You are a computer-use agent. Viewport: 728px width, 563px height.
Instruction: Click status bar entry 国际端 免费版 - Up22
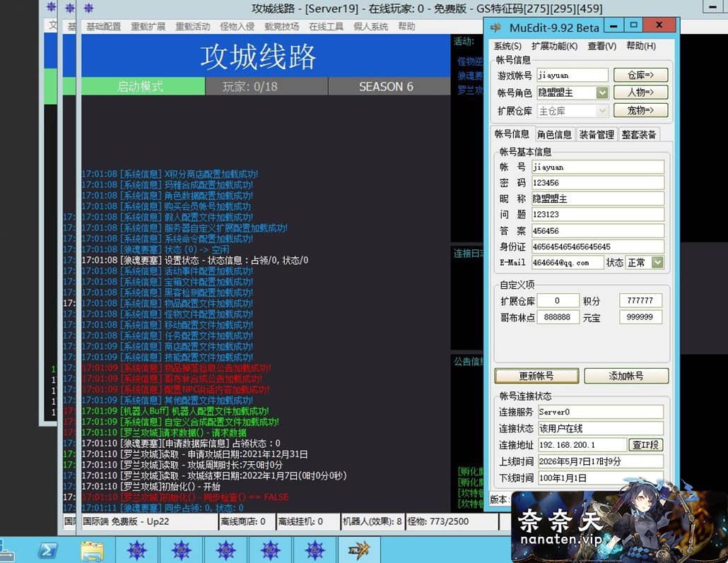[150, 522]
